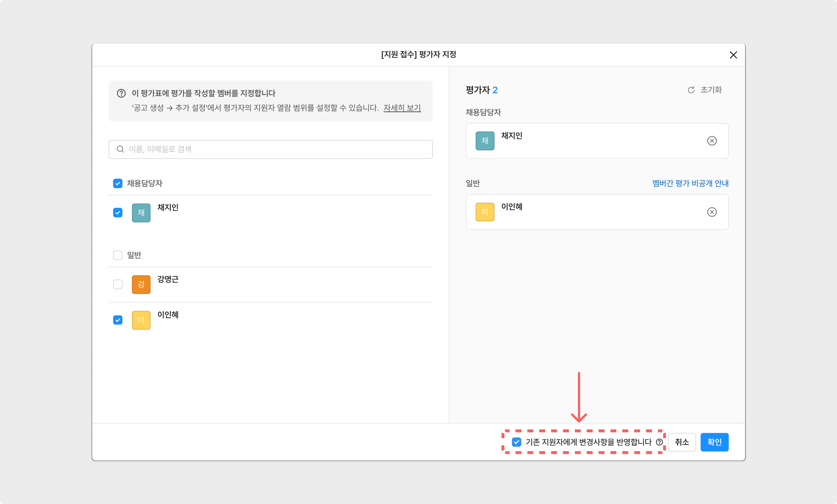
Task: Click the question mark info icon
Action: [121, 93]
